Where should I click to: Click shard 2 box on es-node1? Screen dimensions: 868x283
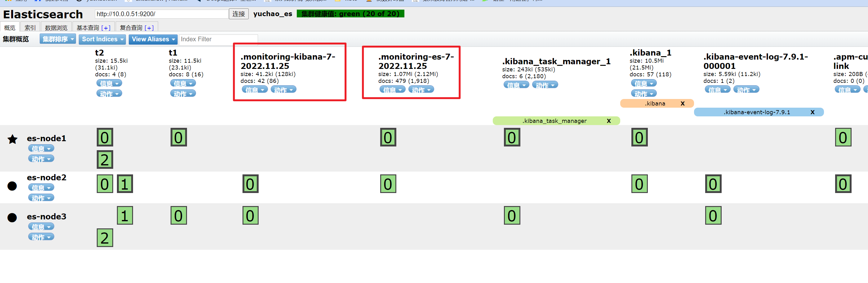pyautogui.click(x=105, y=159)
